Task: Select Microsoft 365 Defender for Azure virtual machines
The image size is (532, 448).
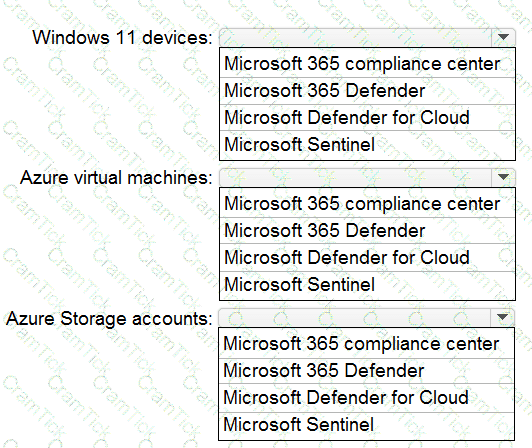Action: tap(367, 231)
